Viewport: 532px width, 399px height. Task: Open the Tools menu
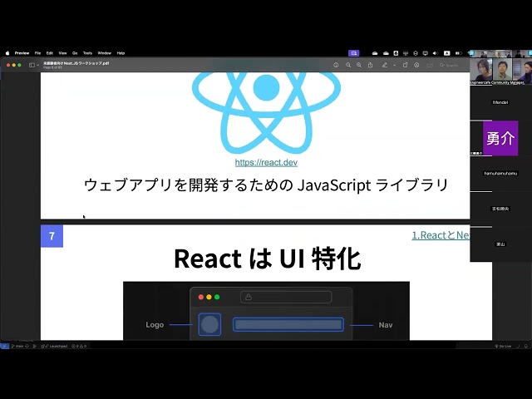87,53
